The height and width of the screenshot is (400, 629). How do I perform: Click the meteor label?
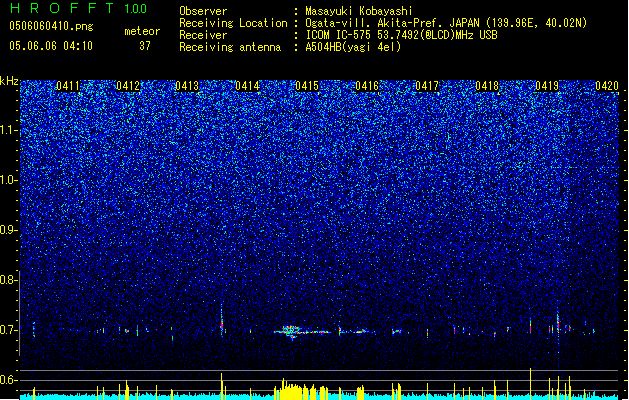142,31
